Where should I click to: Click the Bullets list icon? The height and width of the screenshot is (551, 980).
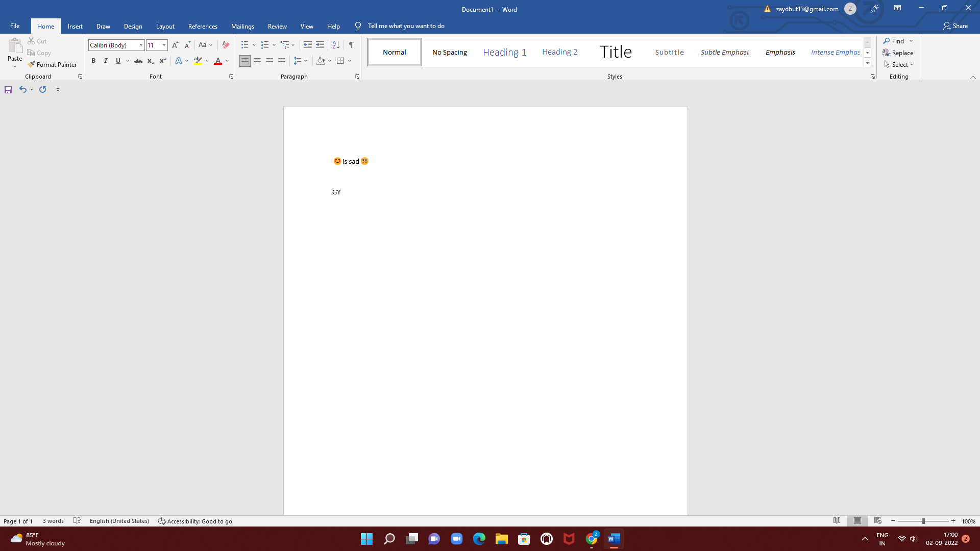[245, 45]
